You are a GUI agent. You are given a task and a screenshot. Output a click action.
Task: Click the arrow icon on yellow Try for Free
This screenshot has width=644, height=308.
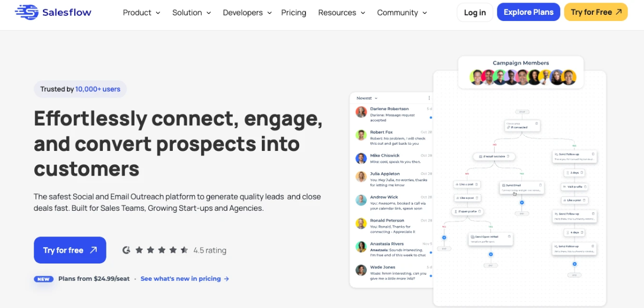tap(619, 12)
